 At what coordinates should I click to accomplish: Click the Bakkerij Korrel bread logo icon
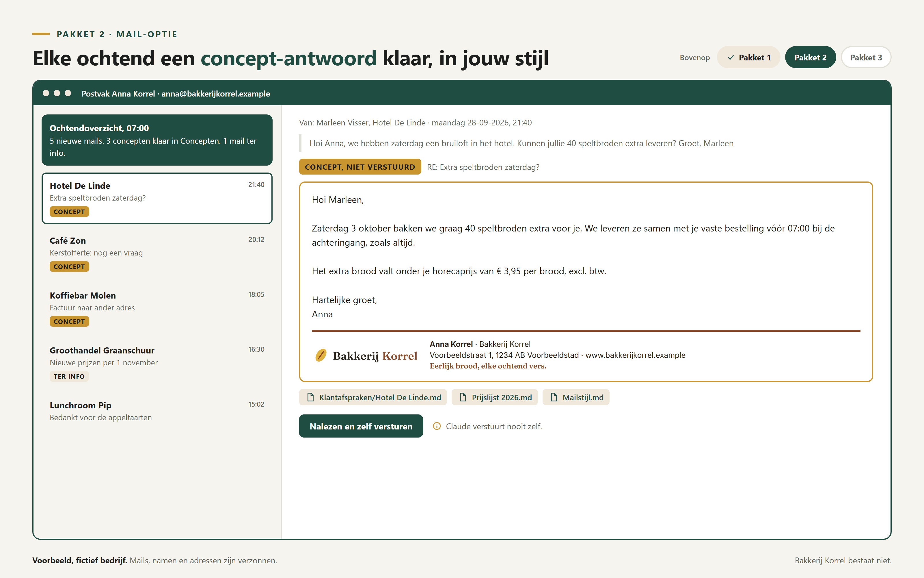coord(321,355)
